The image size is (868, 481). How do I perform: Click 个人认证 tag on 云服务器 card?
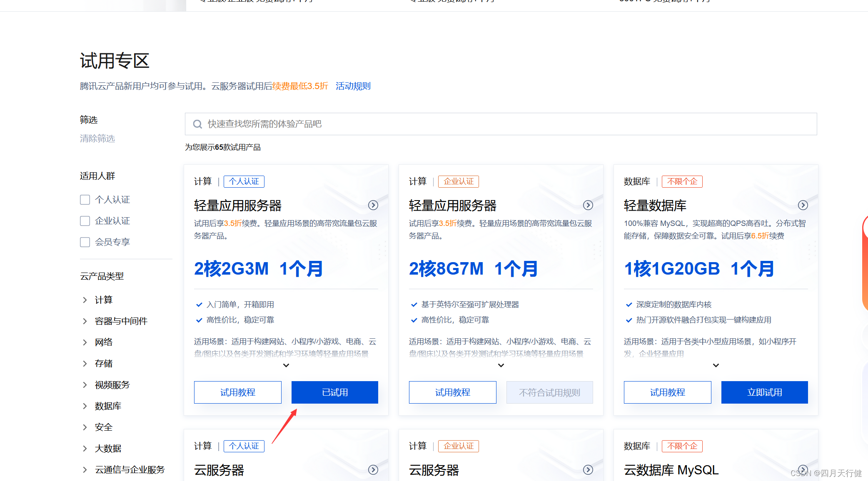[244, 446]
